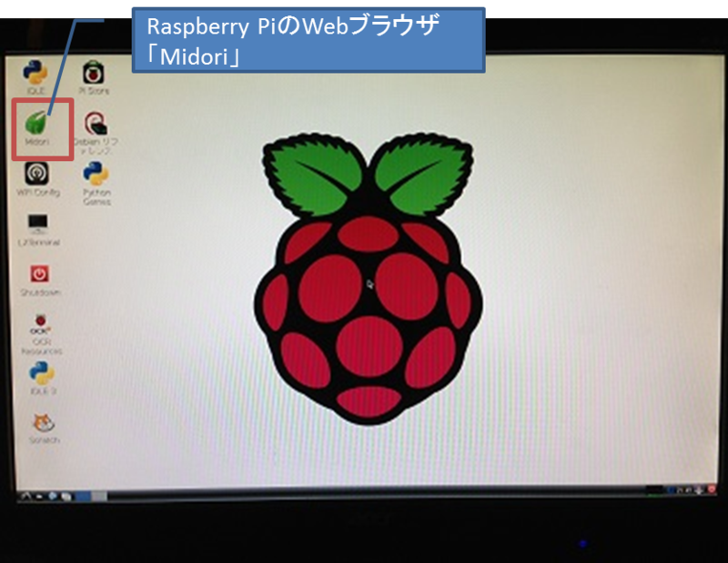
Task: Open the IDLE 3 desktop icon
Action: [x=43, y=378]
